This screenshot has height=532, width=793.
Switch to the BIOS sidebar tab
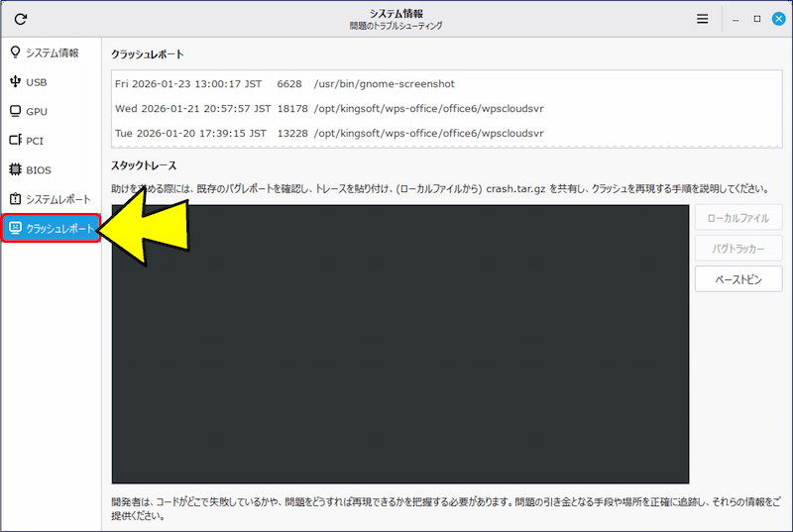[39, 170]
